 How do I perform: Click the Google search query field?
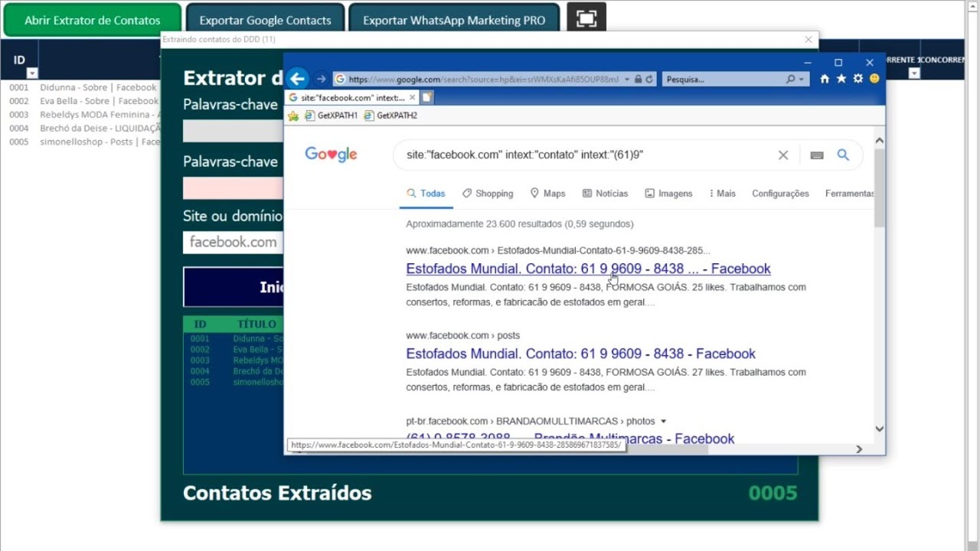586,155
